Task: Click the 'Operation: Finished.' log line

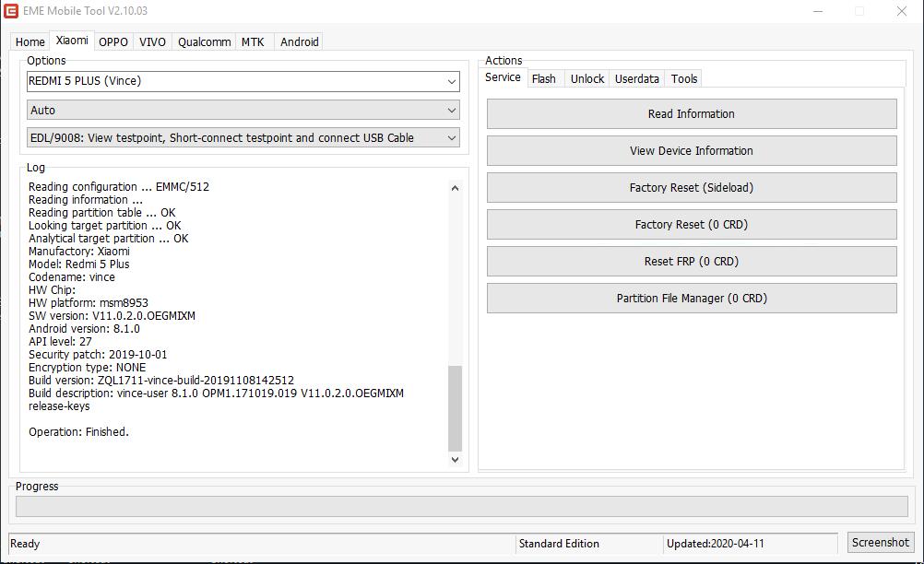Action: point(78,432)
